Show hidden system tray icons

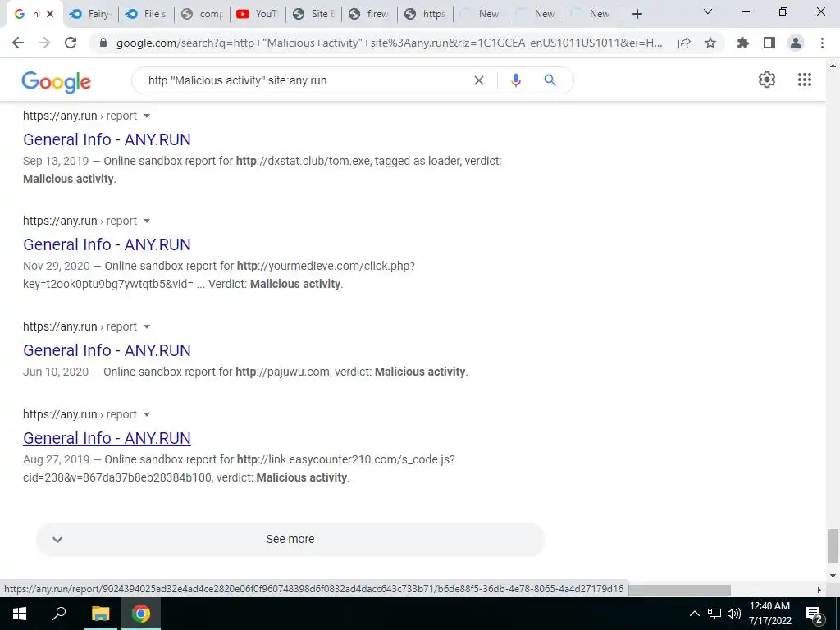pyautogui.click(x=694, y=614)
